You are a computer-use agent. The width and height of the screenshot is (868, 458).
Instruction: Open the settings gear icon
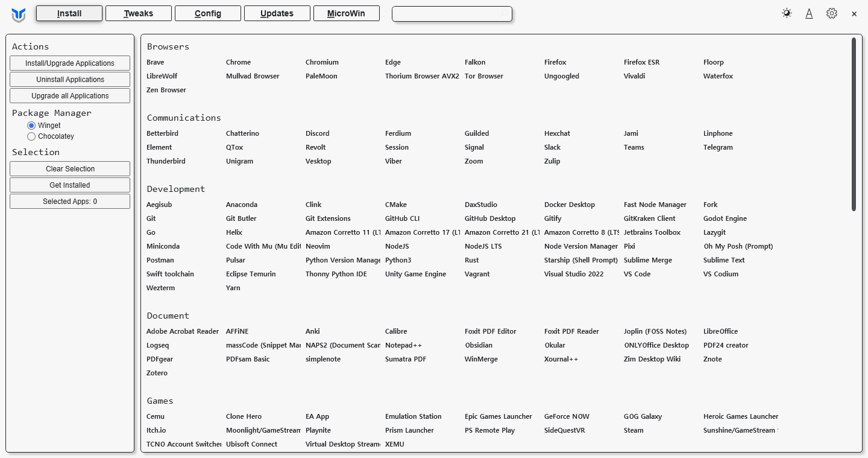coord(832,13)
